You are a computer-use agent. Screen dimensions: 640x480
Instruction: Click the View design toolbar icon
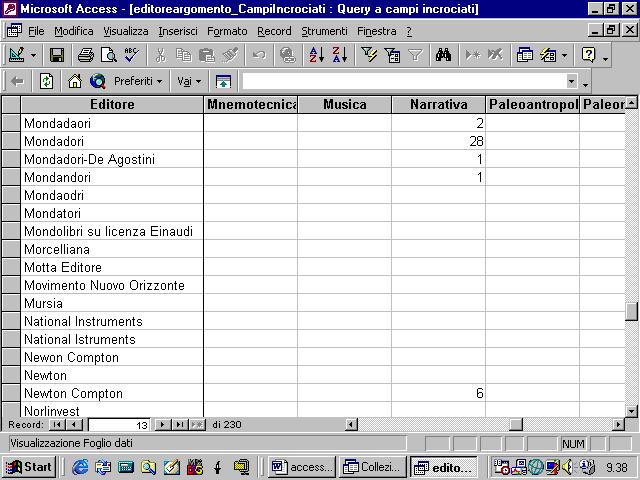[16, 55]
